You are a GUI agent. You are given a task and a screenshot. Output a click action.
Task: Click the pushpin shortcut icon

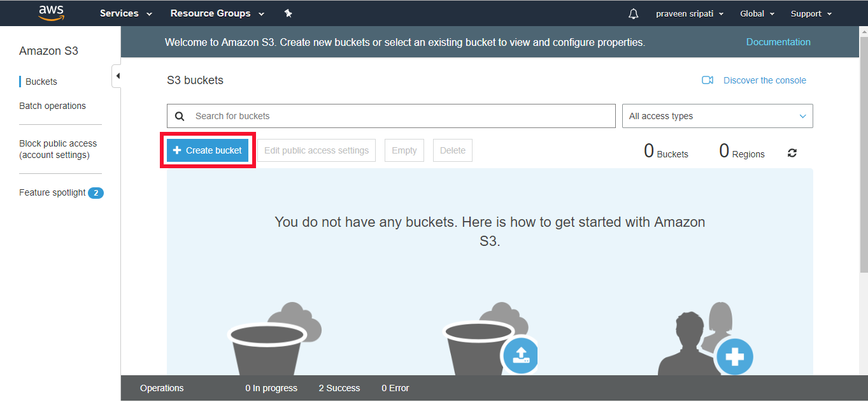(x=288, y=13)
